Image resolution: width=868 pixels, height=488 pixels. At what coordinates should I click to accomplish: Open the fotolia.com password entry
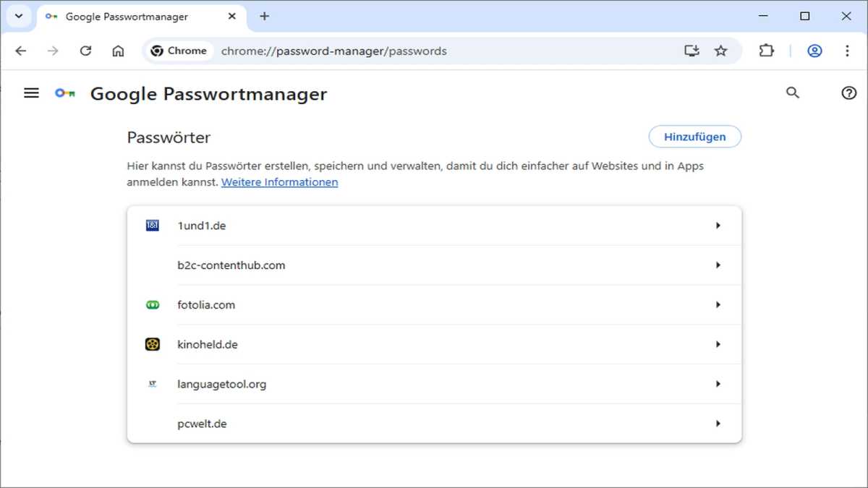(434, 305)
